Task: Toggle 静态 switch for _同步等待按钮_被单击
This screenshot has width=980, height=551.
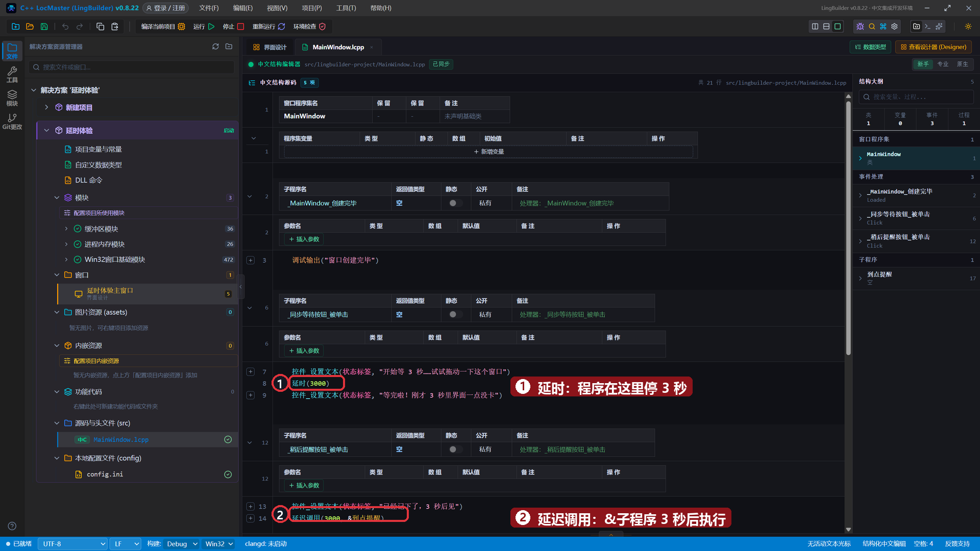Action: 455,315
